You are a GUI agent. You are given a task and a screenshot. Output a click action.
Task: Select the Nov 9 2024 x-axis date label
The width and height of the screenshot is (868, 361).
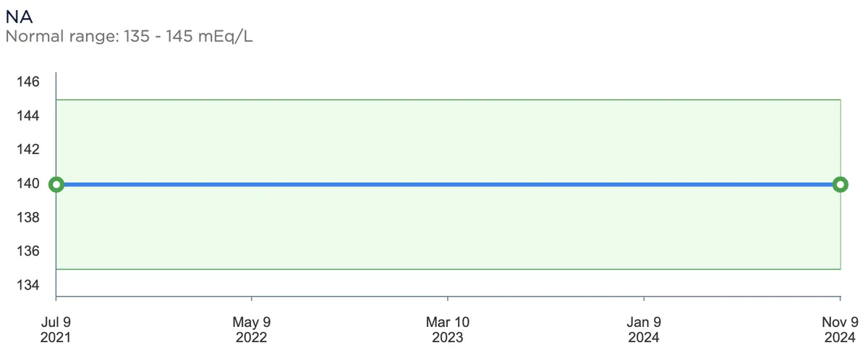[x=840, y=329]
